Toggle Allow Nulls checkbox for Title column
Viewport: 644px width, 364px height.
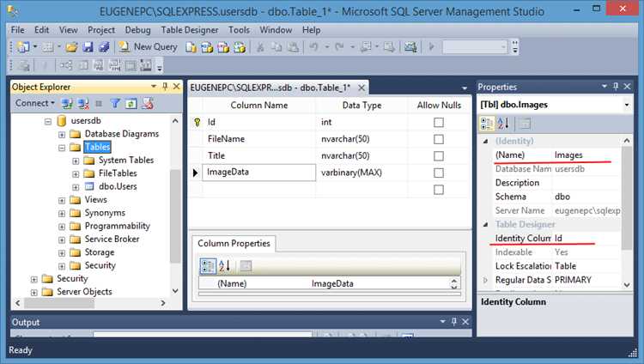click(439, 156)
